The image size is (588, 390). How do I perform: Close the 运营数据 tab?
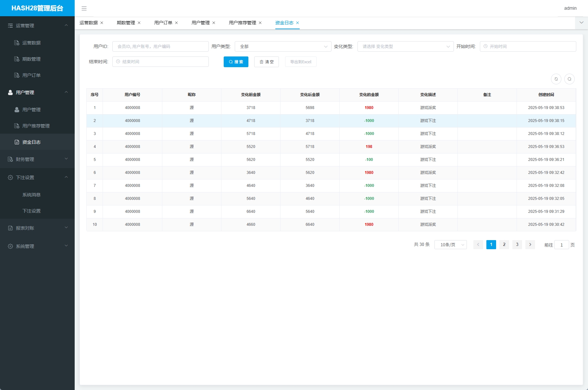pos(102,23)
